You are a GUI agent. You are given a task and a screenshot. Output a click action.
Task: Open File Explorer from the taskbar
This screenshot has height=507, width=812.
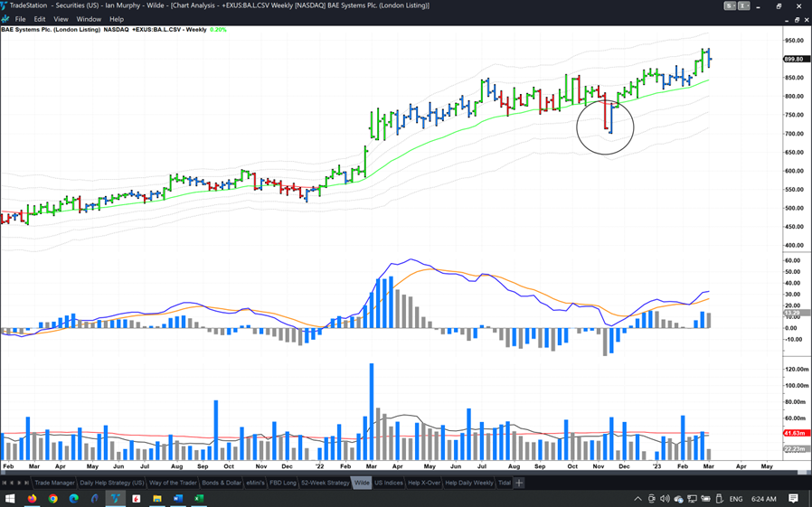coord(157,499)
